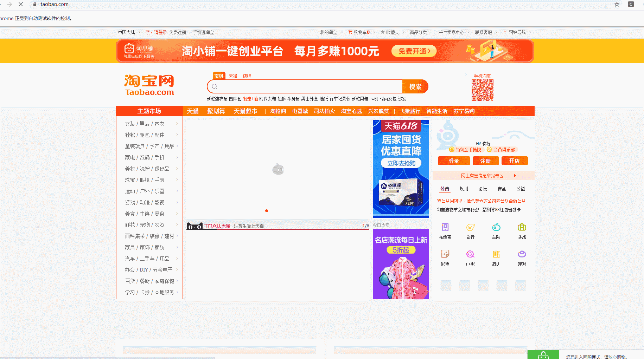The image size is (644, 359).
Task: Click the 亲，请登录 link
Action: 156,32
